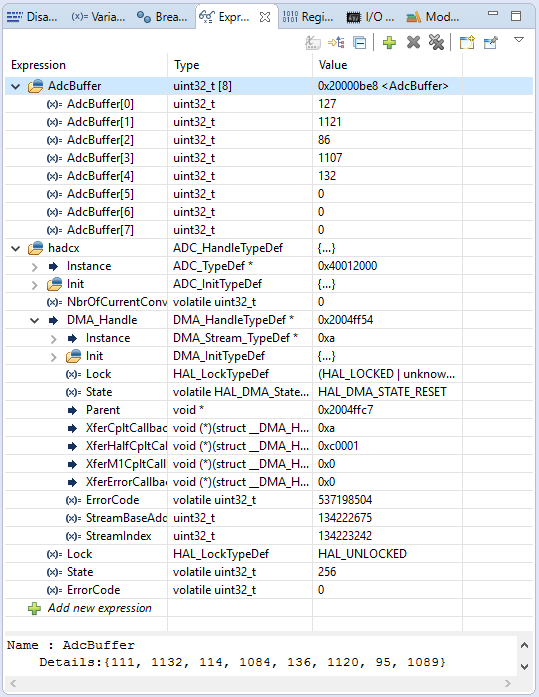The width and height of the screenshot is (539, 697).
Task: Select the AdcBuffer[3] row
Action: click(x=269, y=158)
